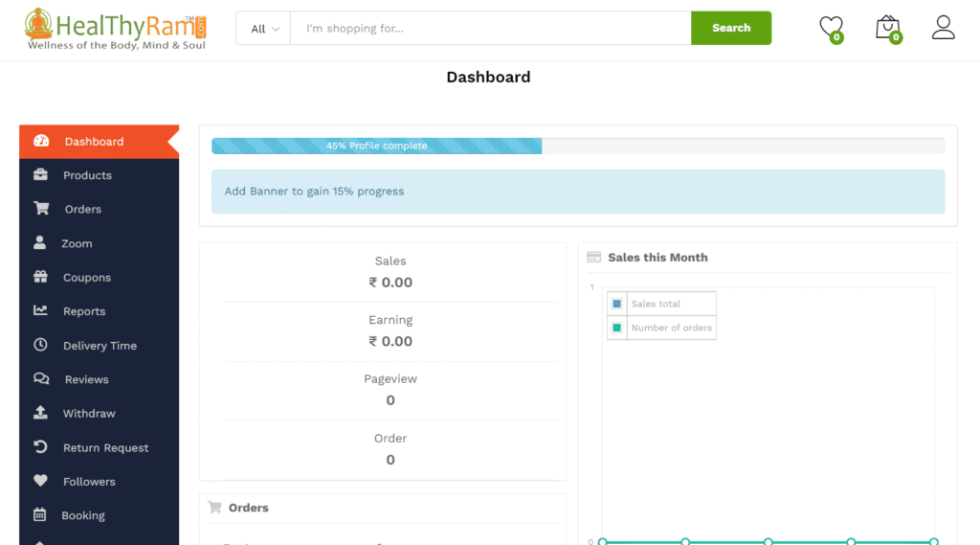Click the Orders panel heading
The image size is (980, 545).
tap(248, 508)
